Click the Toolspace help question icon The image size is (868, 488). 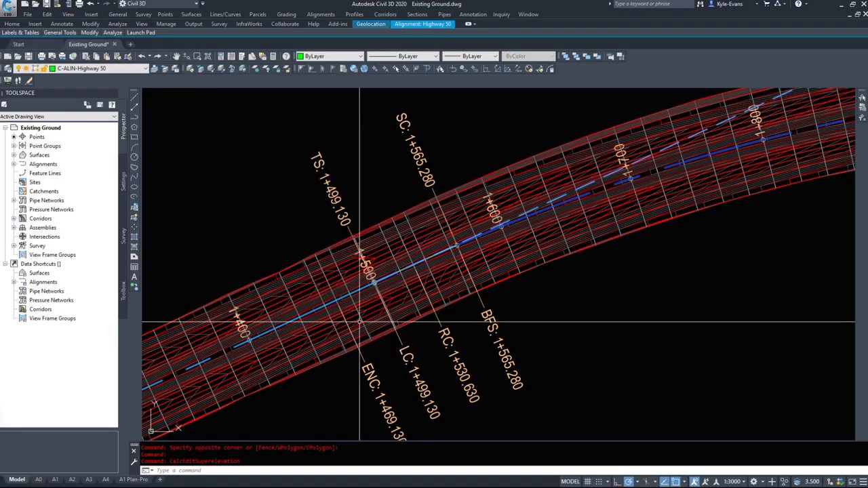coord(112,104)
